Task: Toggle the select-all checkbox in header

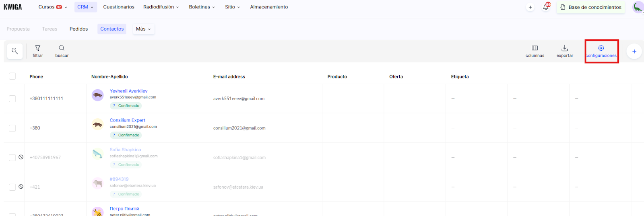Action: [12, 76]
